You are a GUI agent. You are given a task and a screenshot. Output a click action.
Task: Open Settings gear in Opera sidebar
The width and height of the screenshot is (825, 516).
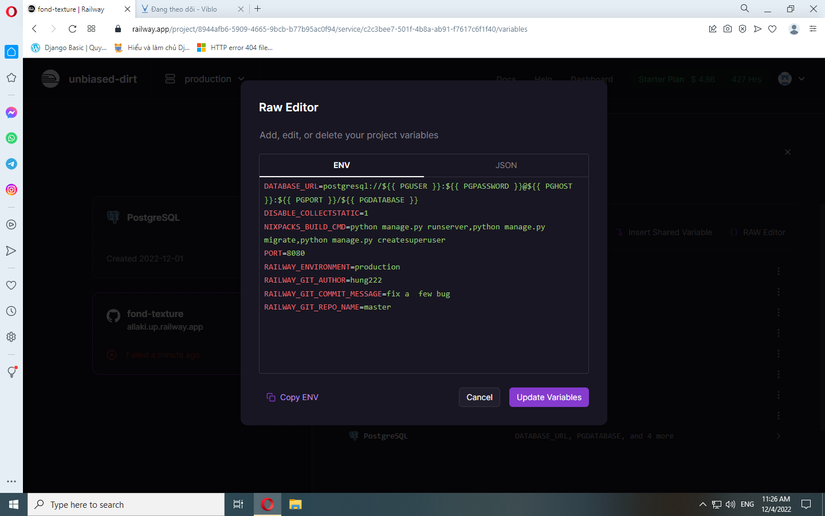tap(11, 337)
